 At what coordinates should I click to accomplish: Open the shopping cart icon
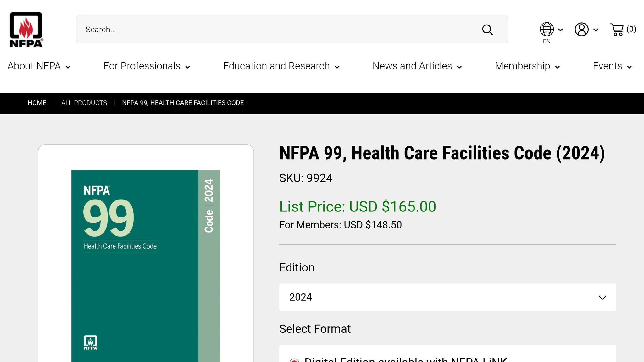617,29
